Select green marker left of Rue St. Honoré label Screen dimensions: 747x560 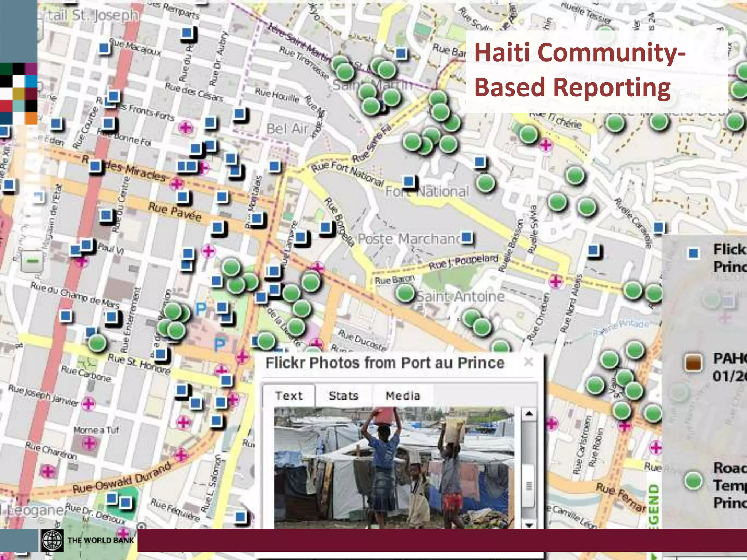click(97, 343)
